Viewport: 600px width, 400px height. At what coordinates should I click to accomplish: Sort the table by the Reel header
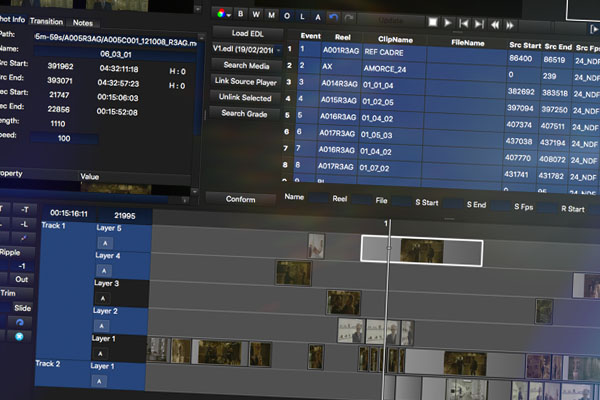pyautogui.click(x=342, y=38)
